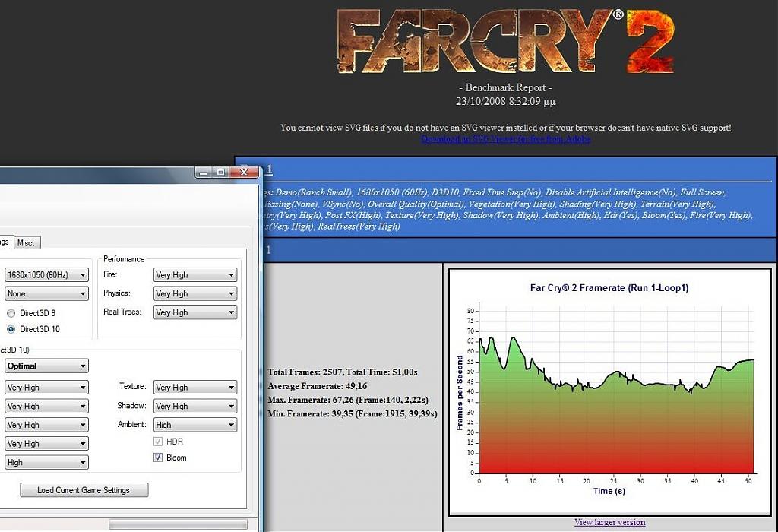This screenshot has width=778, height=532.
Task: Toggle the greyed HDR checkbox
Action: point(158,442)
